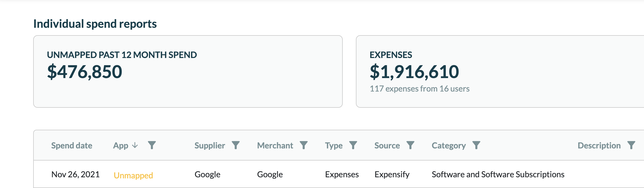
Task: Click the Expensify source cell
Action: pos(392,174)
